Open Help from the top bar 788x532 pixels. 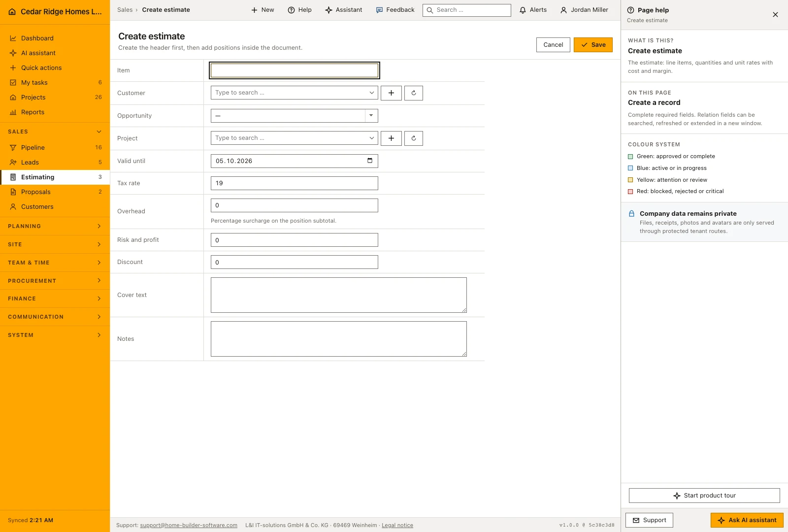coord(300,10)
